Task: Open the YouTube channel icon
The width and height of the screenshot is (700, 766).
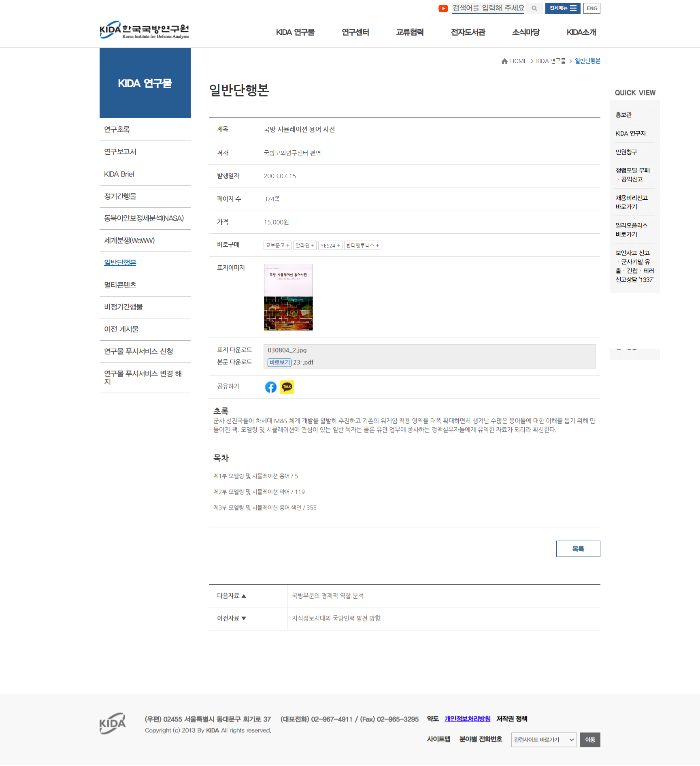Action: 443,9
